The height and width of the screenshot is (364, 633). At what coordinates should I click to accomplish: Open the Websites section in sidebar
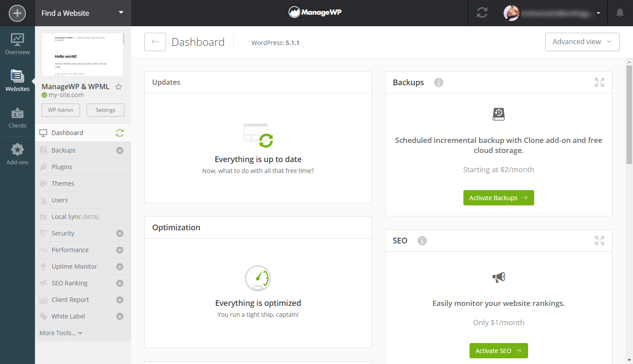pyautogui.click(x=17, y=81)
